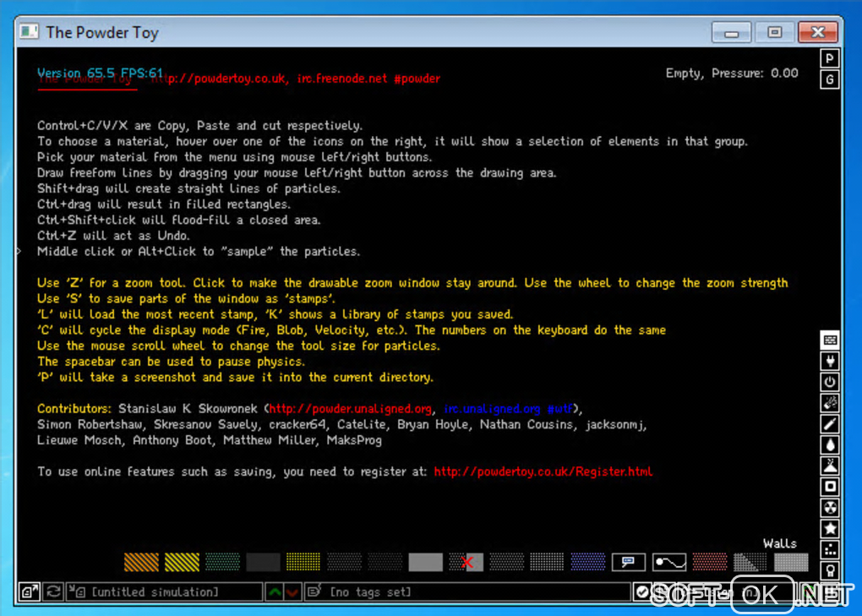Click the P button at top right
The height and width of the screenshot is (616, 862).
click(x=830, y=58)
